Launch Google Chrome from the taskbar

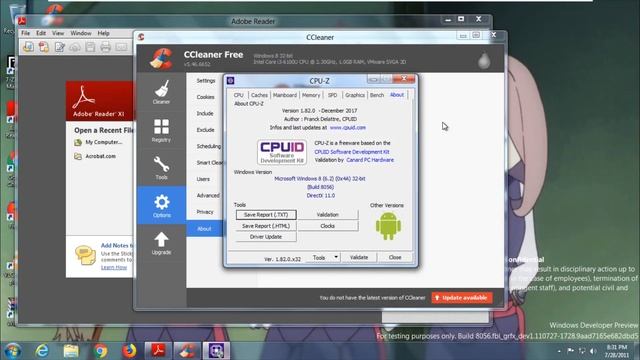pos(100,351)
